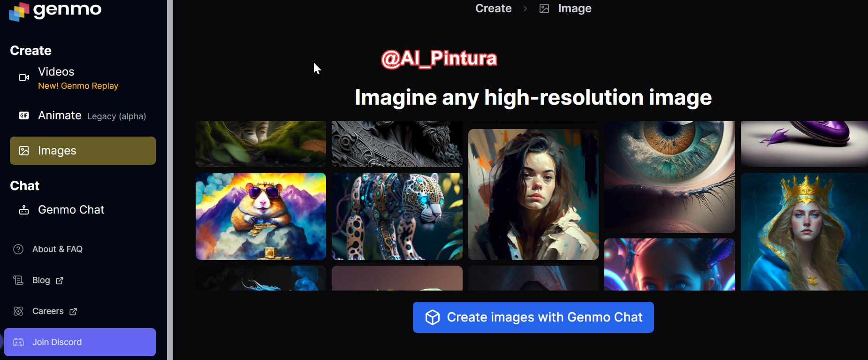Click the Join Discord button
Viewport: 868px width, 360px height.
[x=80, y=342]
